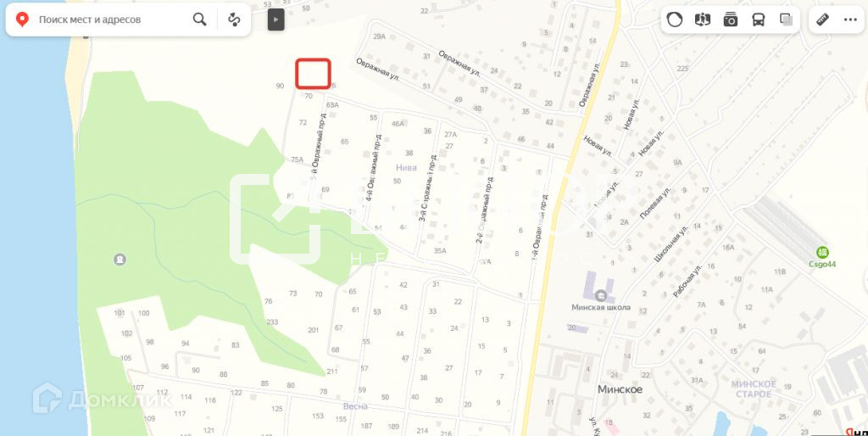Image resolution: width=868 pixels, height=436 pixels.
Task: Select the Minsk school map marker
Action: point(601,295)
